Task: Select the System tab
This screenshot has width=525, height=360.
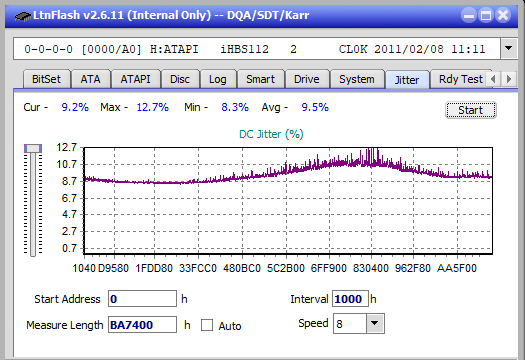Action: click(357, 79)
